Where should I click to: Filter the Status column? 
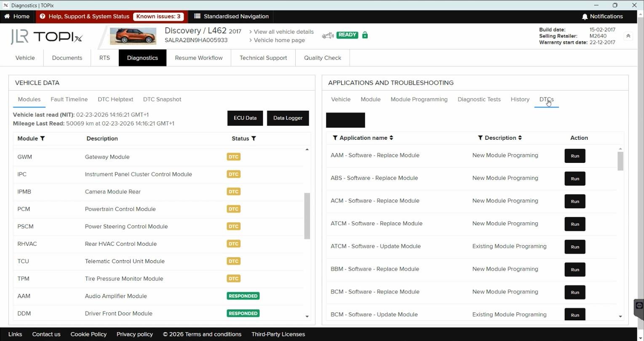point(254,139)
